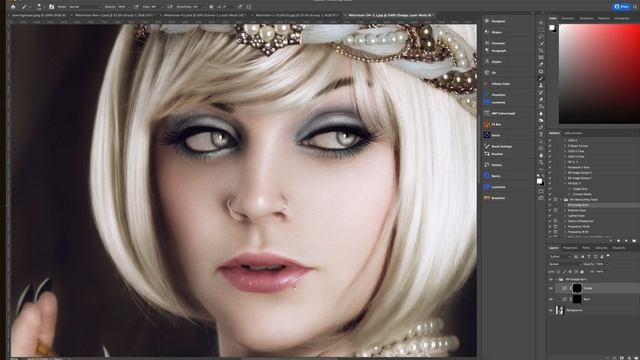Collapse the MS Dodge Burn layer group
The image size is (640, 360).
click(556, 280)
